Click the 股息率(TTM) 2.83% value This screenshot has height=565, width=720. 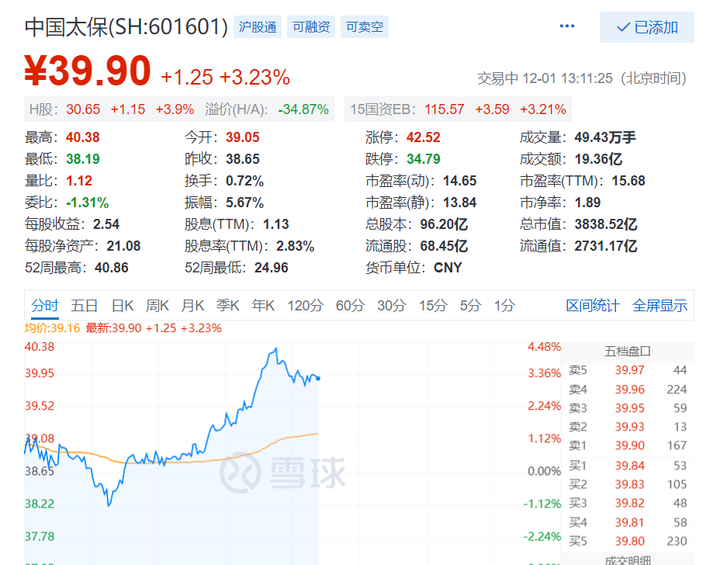pyautogui.click(x=295, y=246)
